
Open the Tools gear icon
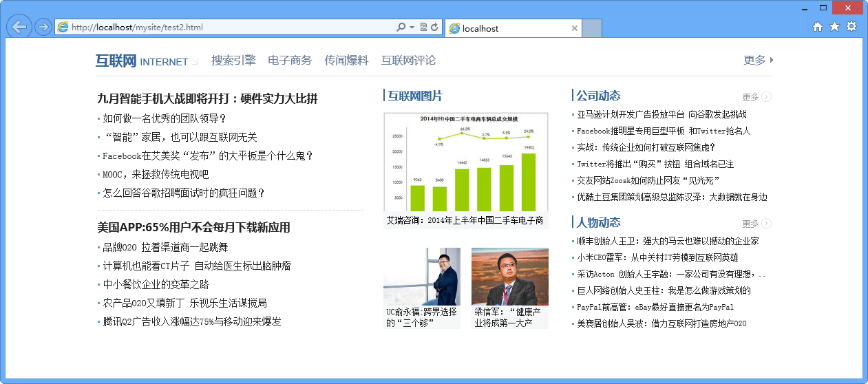(851, 27)
